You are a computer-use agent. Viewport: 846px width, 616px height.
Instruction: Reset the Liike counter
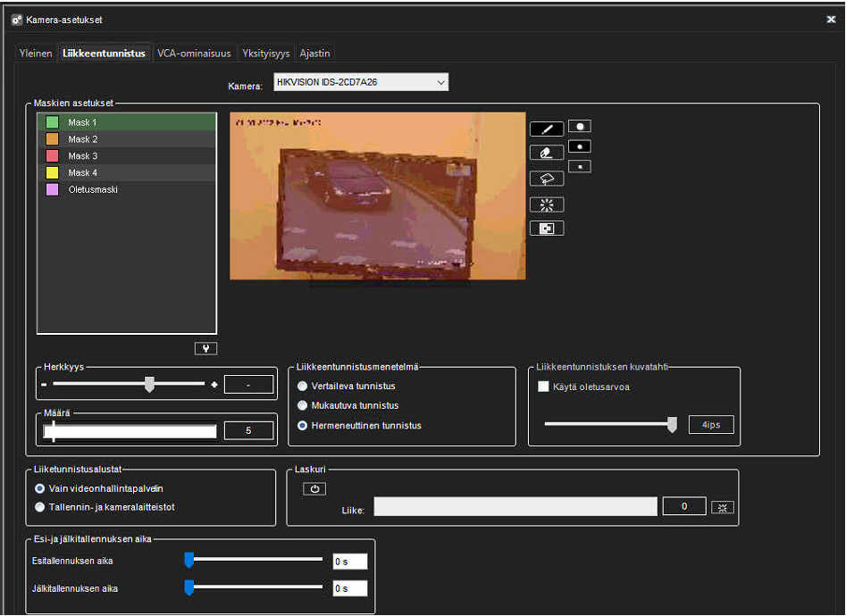point(722,507)
